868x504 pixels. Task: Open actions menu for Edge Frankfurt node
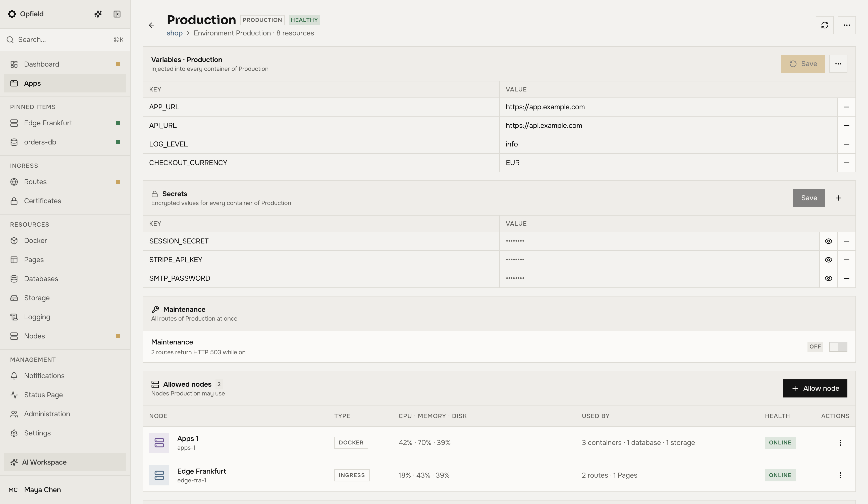tap(840, 475)
